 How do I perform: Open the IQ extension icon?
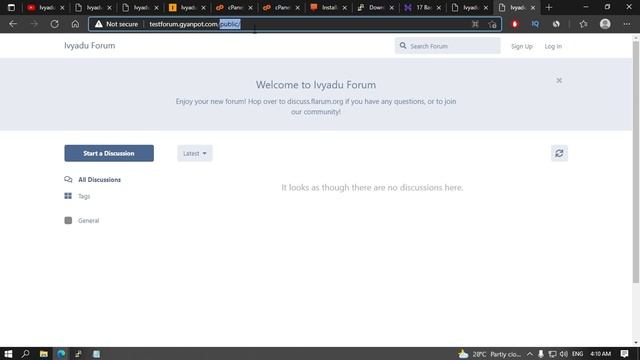click(535, 24)
